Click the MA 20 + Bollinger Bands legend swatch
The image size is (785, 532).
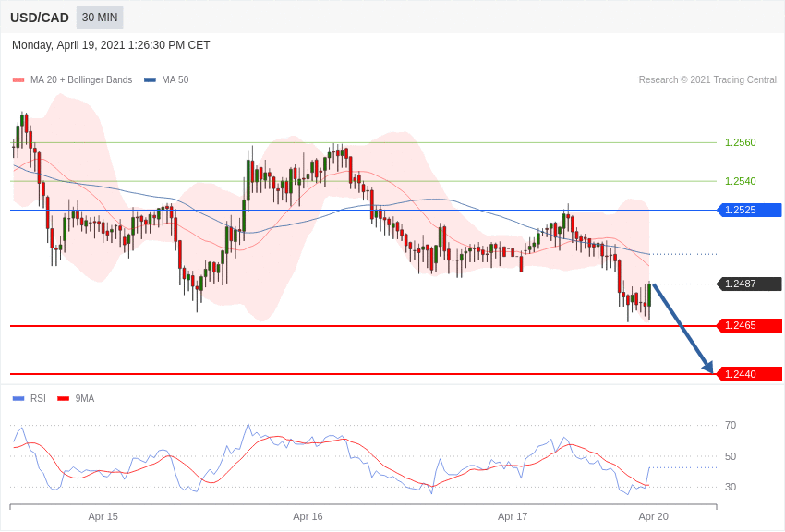click(18, 80)
